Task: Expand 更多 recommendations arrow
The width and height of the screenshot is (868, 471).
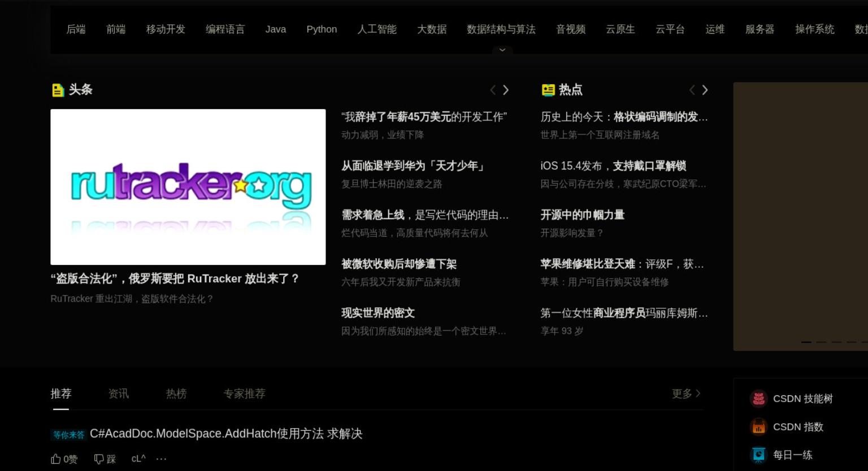Action: 698,393
